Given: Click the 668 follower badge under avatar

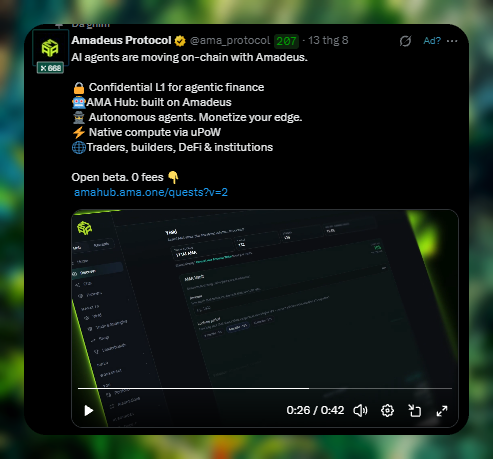Looking at the screenshot, I should pyautogui.click(x=50, y=68).
